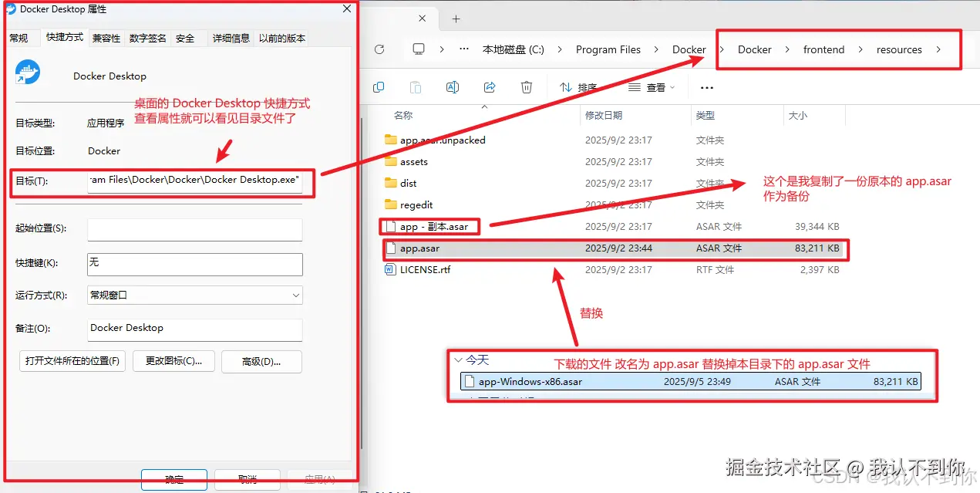Expand the chevron after Program Files in the address bar
This screenshot has height=493, width=980.
pos(656,49)
